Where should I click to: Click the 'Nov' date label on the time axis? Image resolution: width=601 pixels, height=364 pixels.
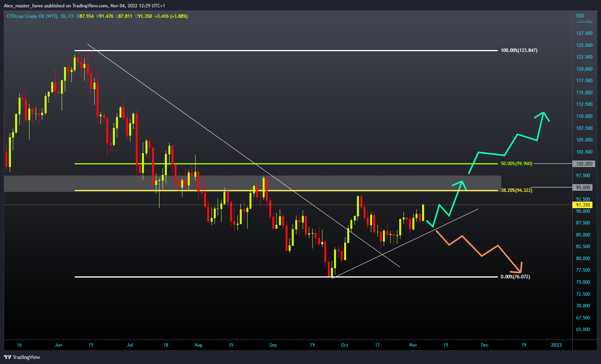413,345
